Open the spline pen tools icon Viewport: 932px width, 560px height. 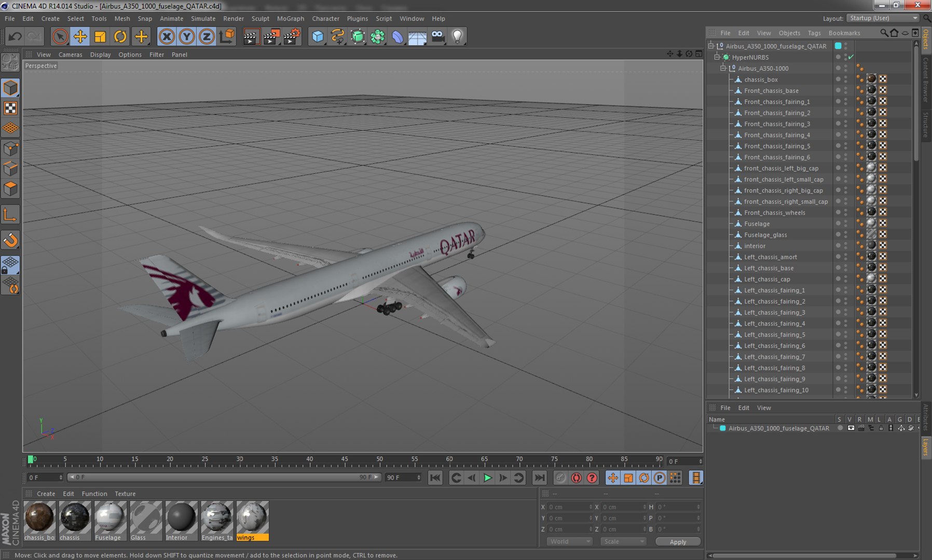(x=338, y=37)
